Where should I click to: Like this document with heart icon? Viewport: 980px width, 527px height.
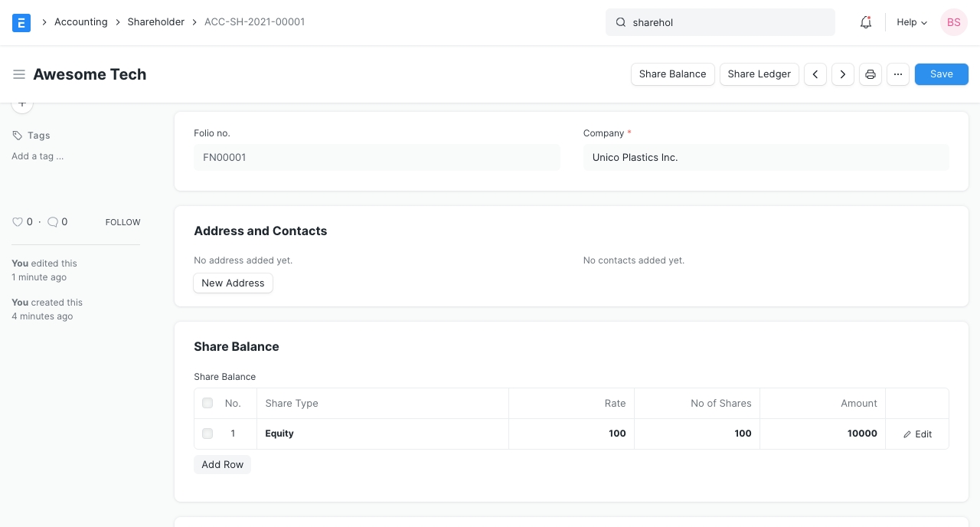pos(18,222)
